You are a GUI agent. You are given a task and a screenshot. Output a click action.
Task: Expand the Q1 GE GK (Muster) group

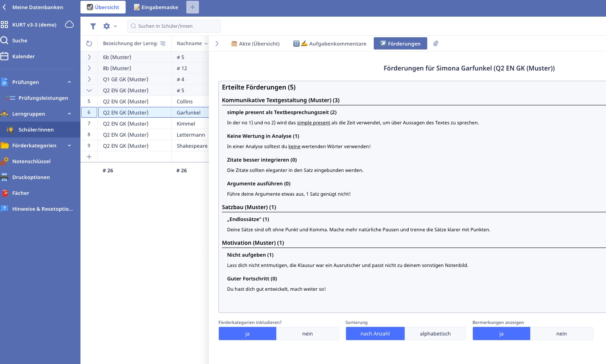click(89, 79)
